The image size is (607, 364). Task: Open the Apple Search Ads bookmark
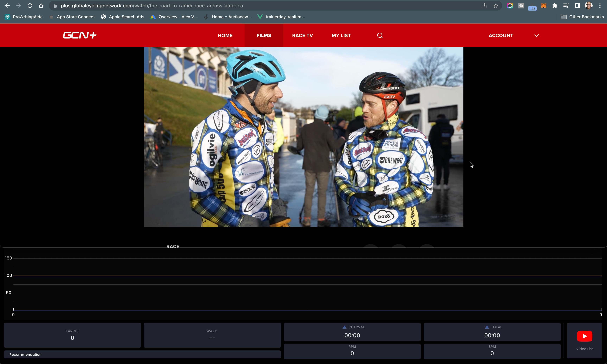[x=123, y=17]
